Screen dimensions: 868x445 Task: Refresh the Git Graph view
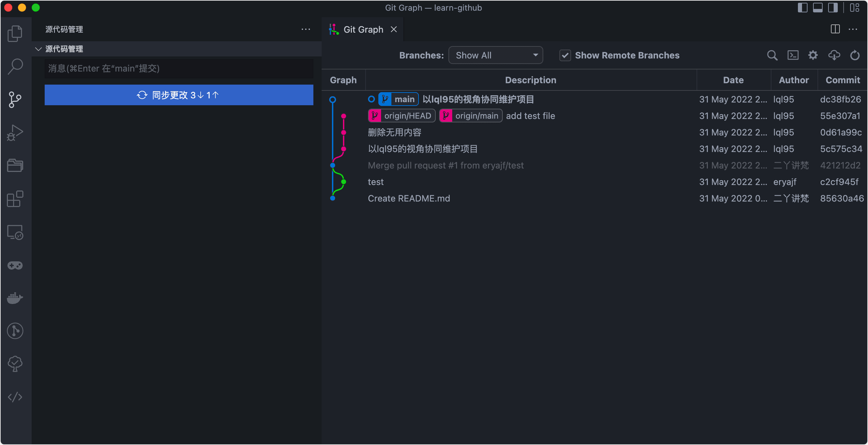(855, 55)
